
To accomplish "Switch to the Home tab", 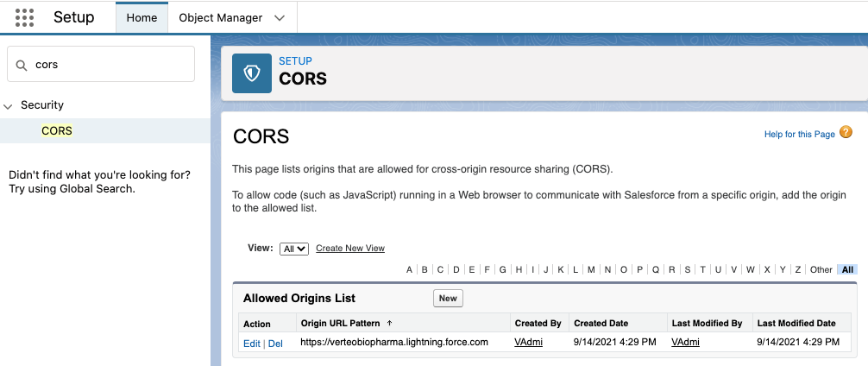I will [142, 17].
